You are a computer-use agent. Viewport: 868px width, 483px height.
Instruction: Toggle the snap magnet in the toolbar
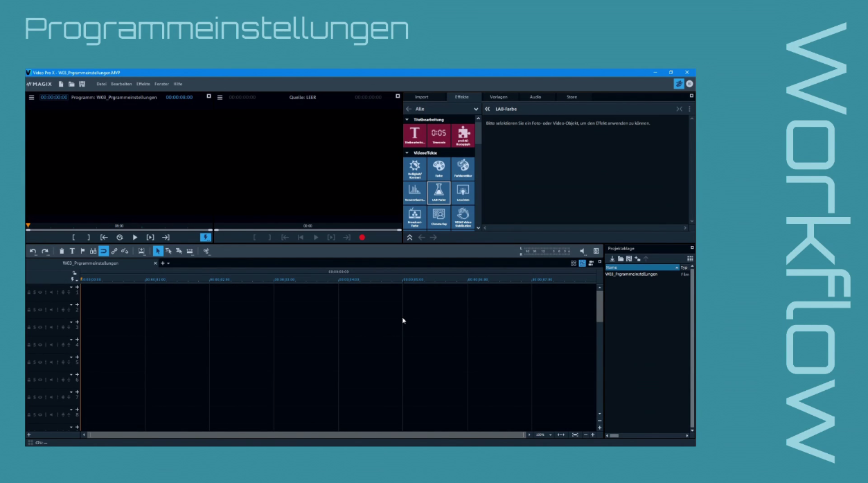tap(103, 251)
